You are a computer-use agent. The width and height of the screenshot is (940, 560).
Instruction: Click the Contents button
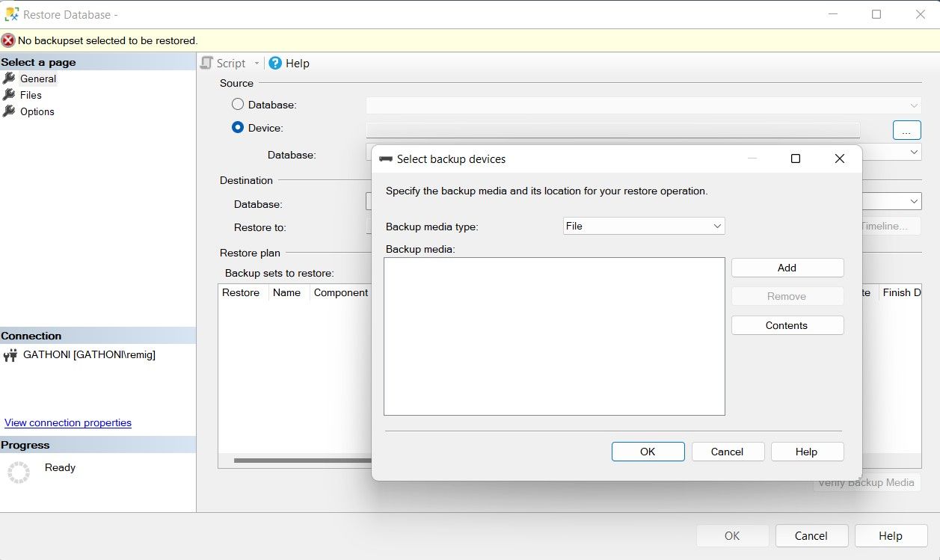pyautogui.click(x=787, y=325)
